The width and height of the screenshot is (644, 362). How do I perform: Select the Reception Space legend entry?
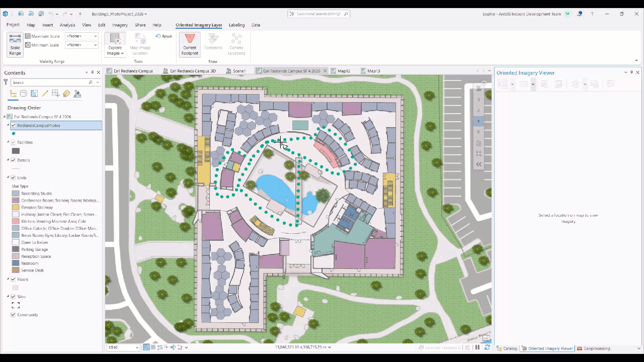coord(36,256)
